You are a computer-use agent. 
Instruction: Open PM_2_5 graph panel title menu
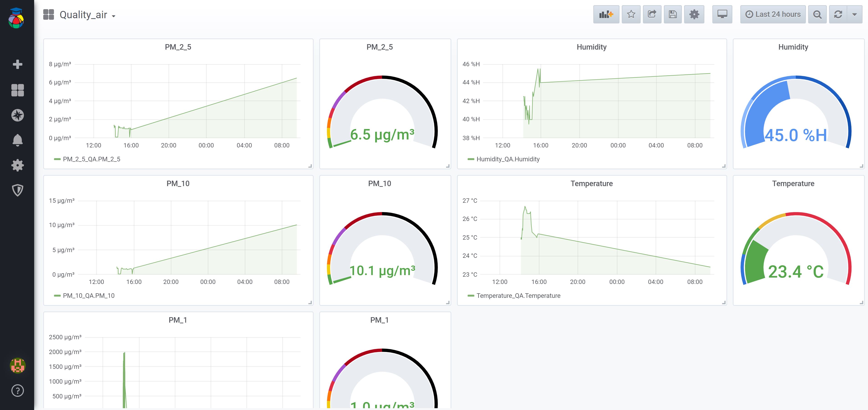pos(178,47)
